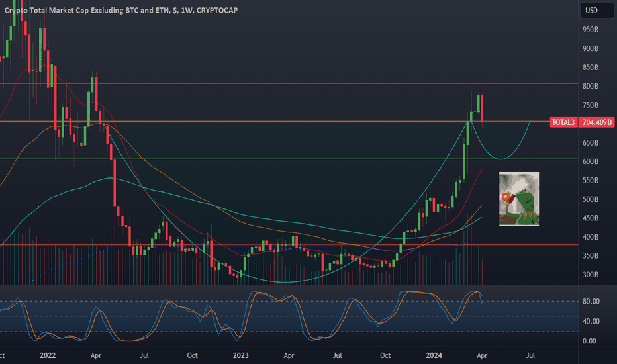Select the 550 B price axis label

click(591, 180)
